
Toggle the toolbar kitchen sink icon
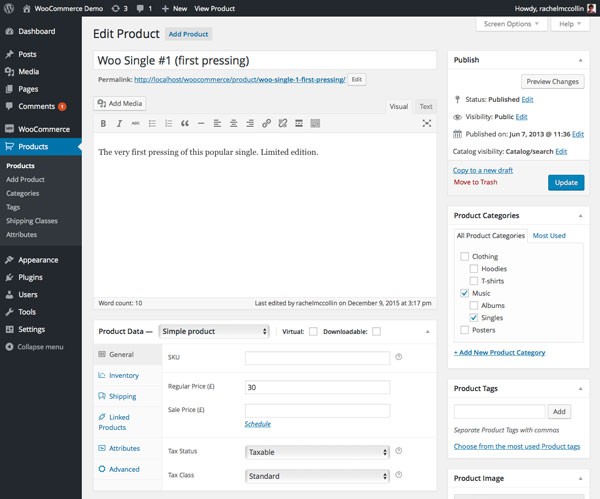pyautogui.click(x=315, y=123)
